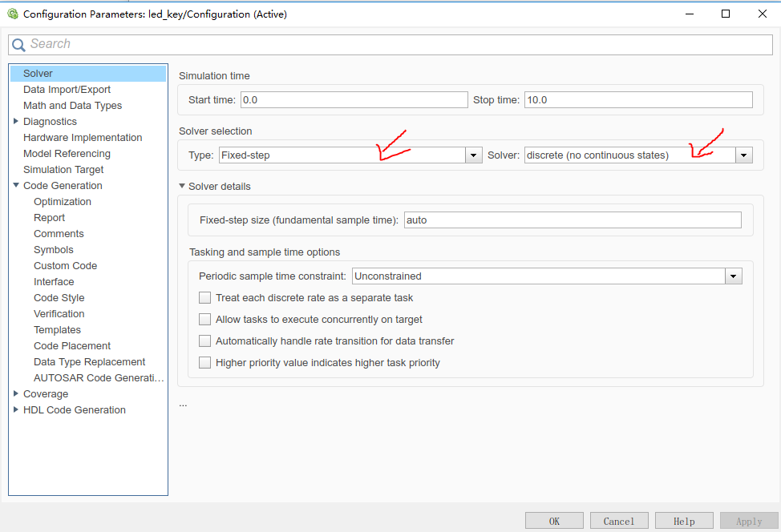
Task: Expand the HDL Code Generation node
Action: 16,409
